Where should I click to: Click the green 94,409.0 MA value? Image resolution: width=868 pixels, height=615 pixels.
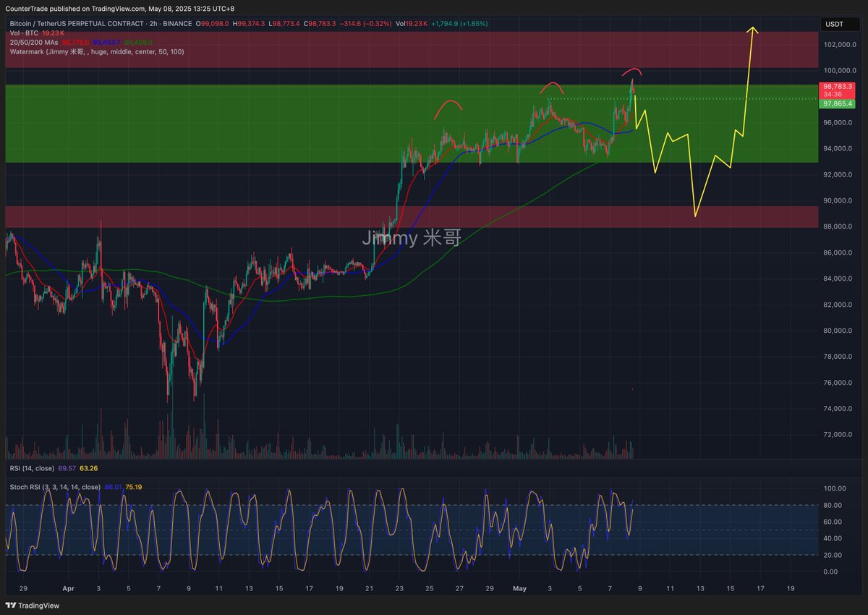tap(138, 43)
